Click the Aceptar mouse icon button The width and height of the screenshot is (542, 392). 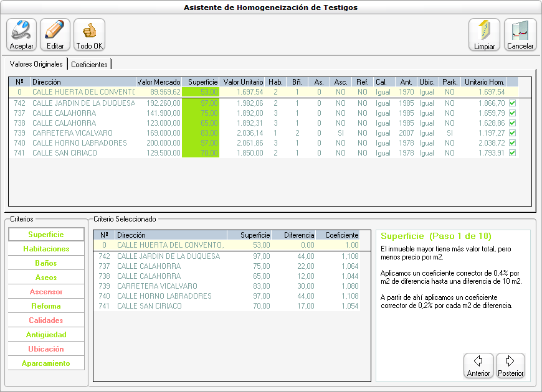coord(22,34)
